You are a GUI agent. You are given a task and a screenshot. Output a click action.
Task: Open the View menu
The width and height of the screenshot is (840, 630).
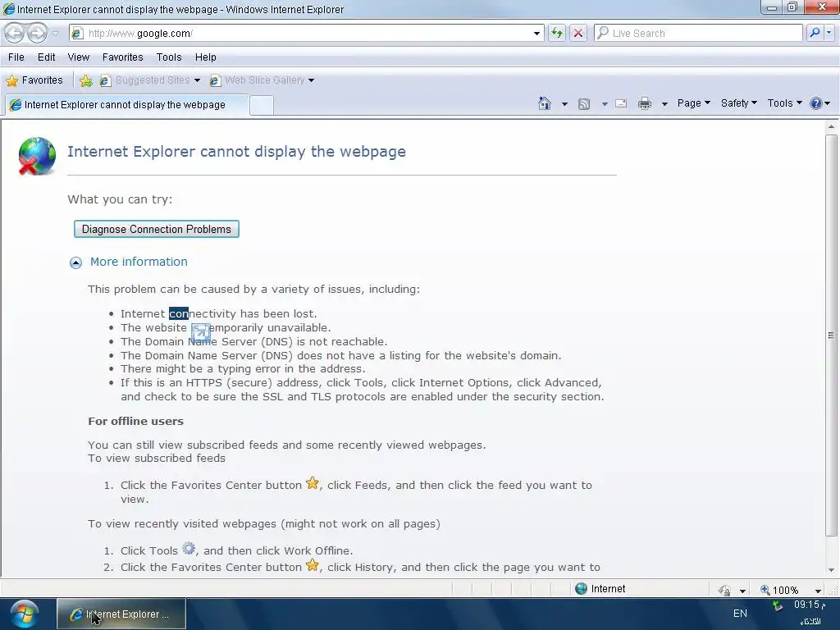coord(78,57)
